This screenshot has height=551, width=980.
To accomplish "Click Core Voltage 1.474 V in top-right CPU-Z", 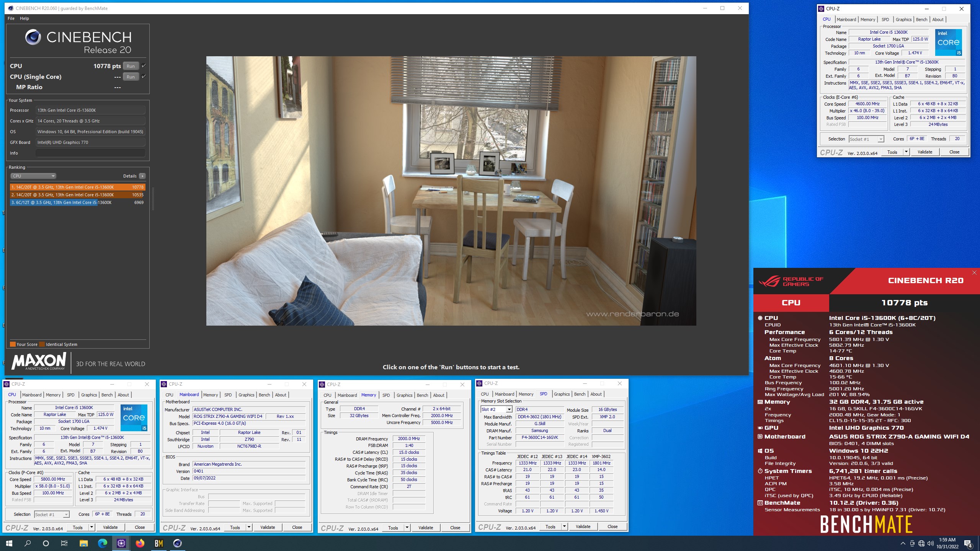I will coord(915,53).
